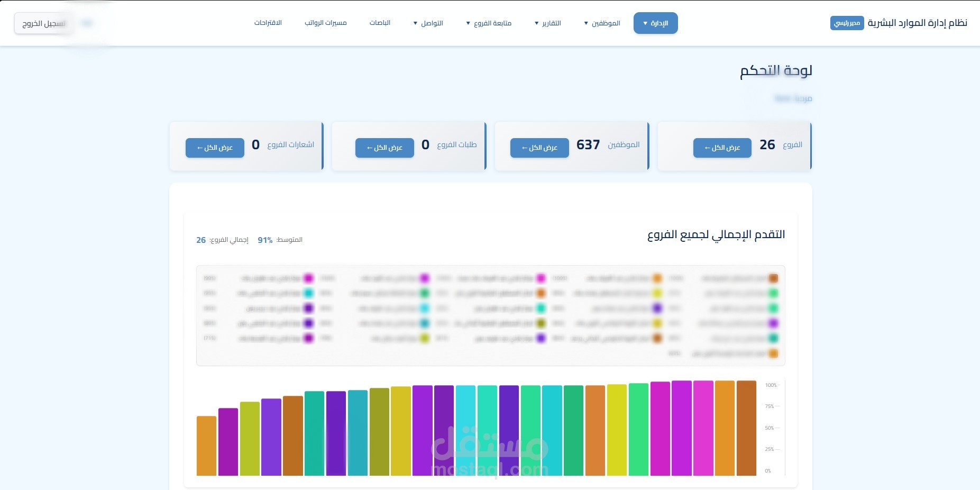Click عرض الكل on the اشعارات الفروع card
The width and height of the screenshot is (980, 490).
[215, 148]
